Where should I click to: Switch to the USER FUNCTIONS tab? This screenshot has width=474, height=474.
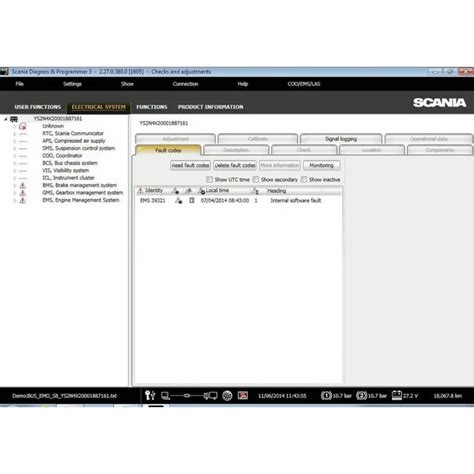pos(38,107)
